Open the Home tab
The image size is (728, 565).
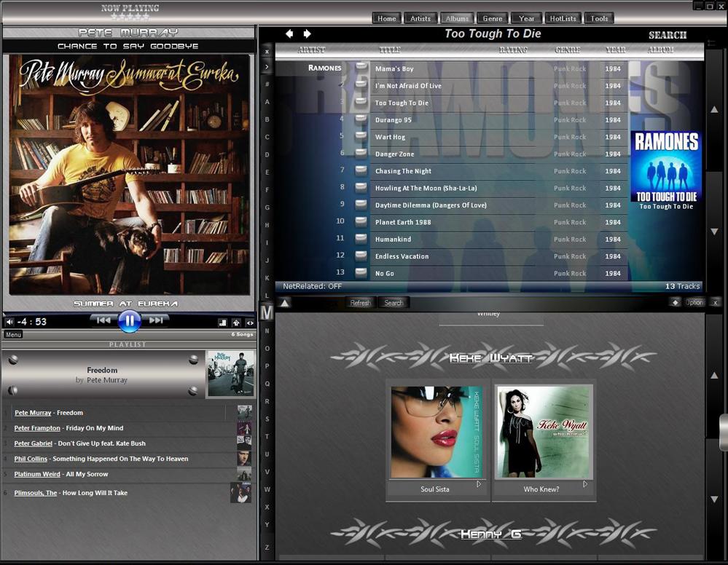386,18
